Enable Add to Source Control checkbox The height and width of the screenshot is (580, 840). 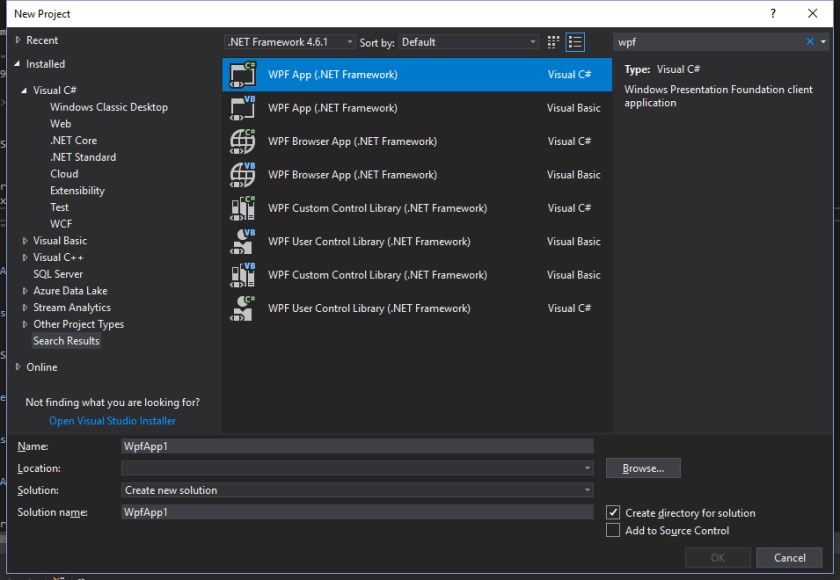[613, 531]
